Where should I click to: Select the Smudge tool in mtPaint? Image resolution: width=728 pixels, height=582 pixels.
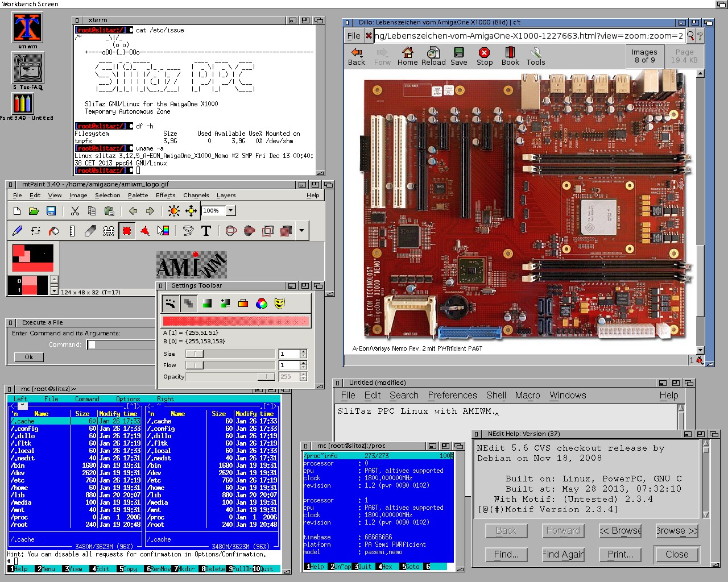coord(90,231)
